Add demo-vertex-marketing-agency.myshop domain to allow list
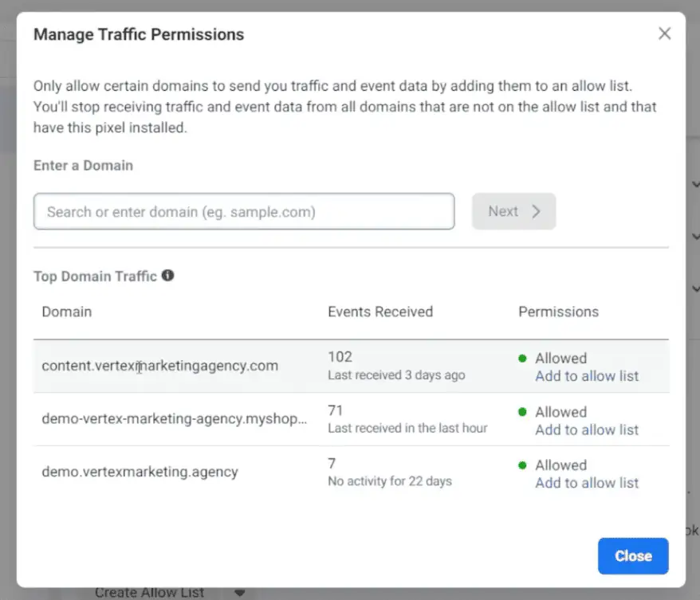 coord(587,429)
